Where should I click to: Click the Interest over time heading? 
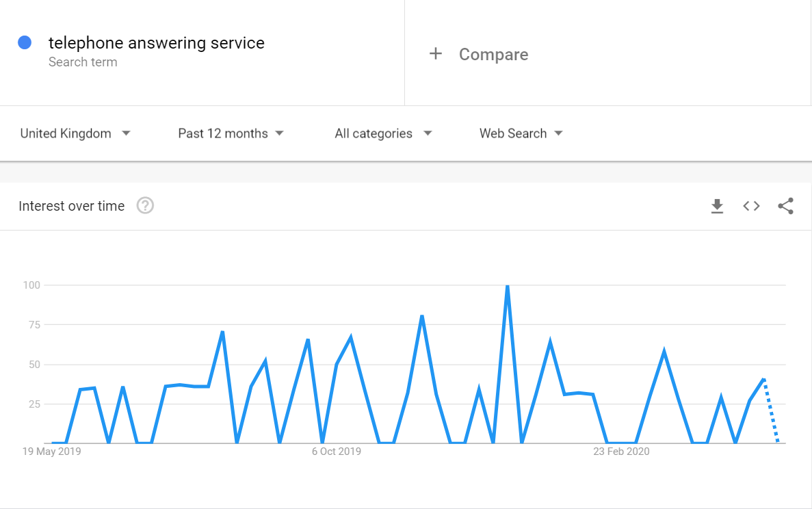(72, 206)
